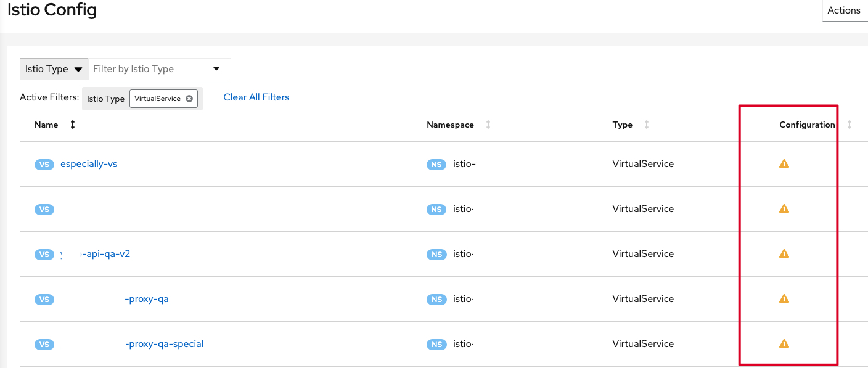Open the proxy-qa virtual service link
This screenshot has height=368, width=868.
(147, 299)
